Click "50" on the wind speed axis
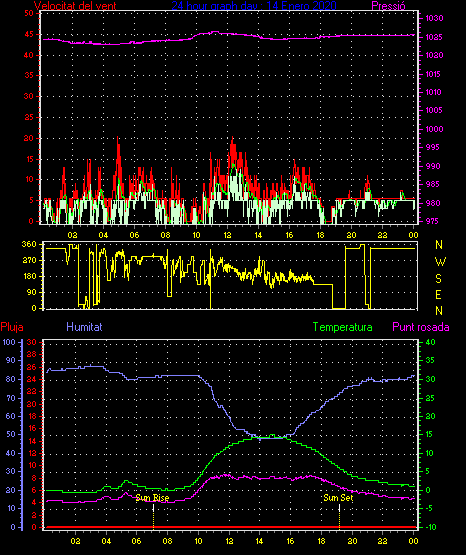This screenshot has width=466, height=555. pyautogui.click(x=29, y=13)
